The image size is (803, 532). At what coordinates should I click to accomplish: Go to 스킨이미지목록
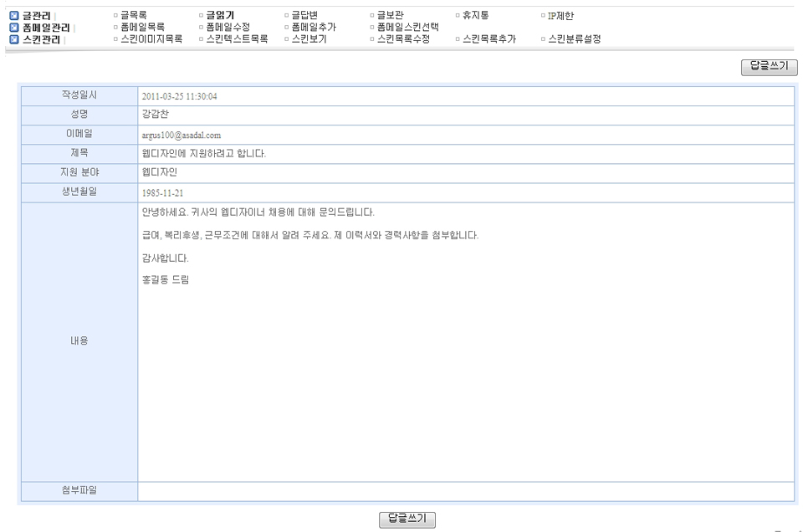[x=151, y=39]
